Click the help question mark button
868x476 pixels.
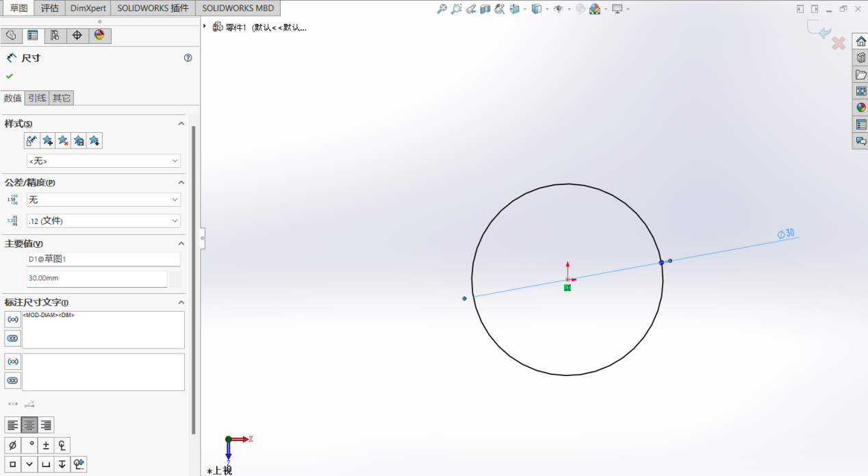[188, 58]
